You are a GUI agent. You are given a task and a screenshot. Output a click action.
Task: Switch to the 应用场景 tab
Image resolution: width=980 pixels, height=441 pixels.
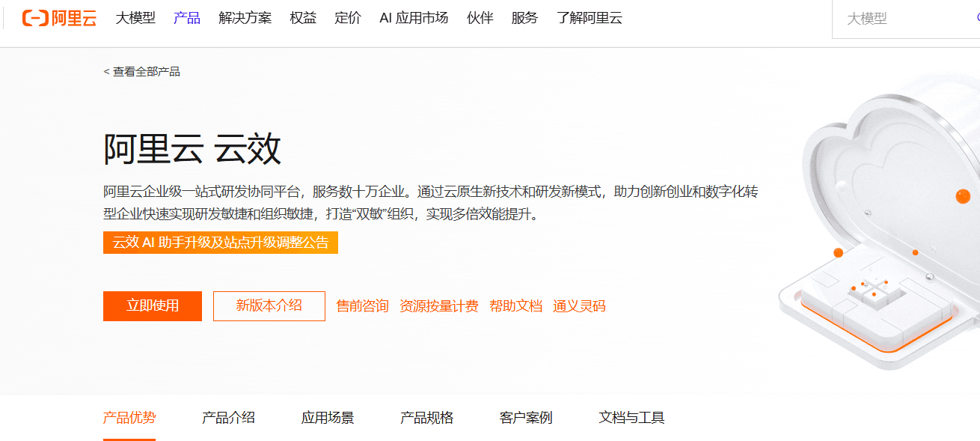328,418
